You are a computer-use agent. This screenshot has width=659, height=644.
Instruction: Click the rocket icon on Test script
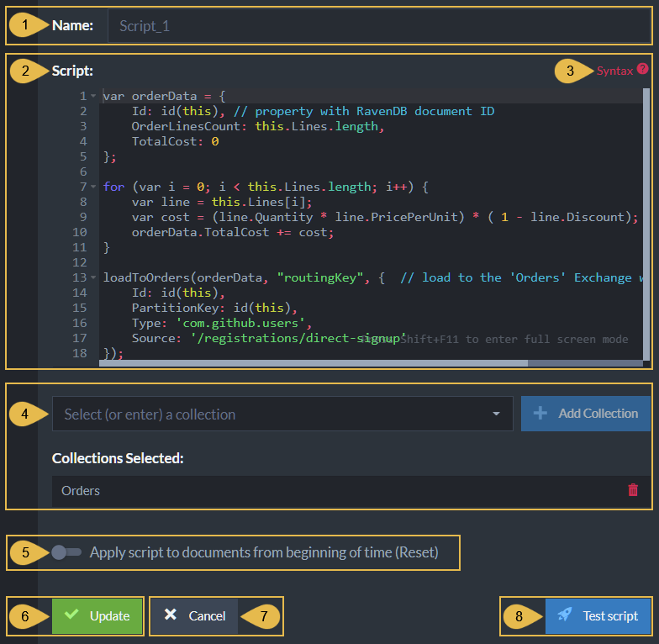pos(565,615)
